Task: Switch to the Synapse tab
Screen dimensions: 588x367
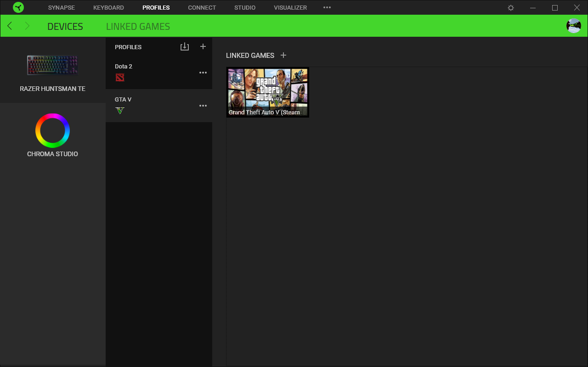Action: pos(62,8)
